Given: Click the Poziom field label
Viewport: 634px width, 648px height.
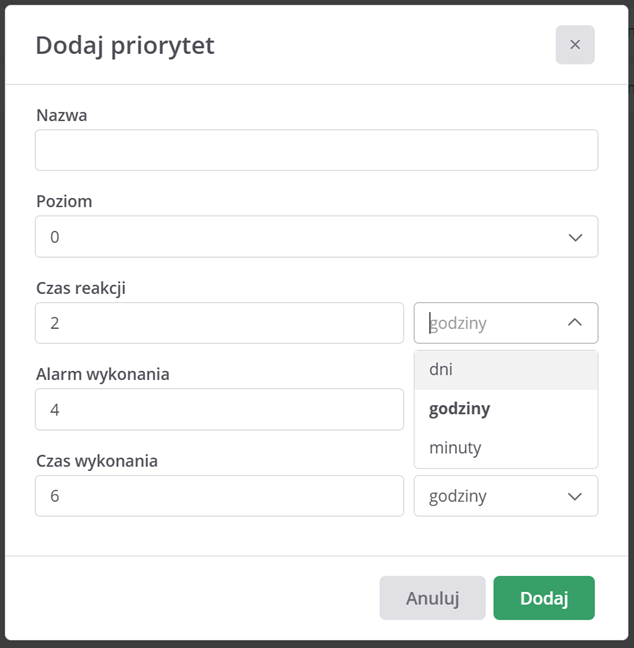Looking at the screenshot, I should [64, 201].
